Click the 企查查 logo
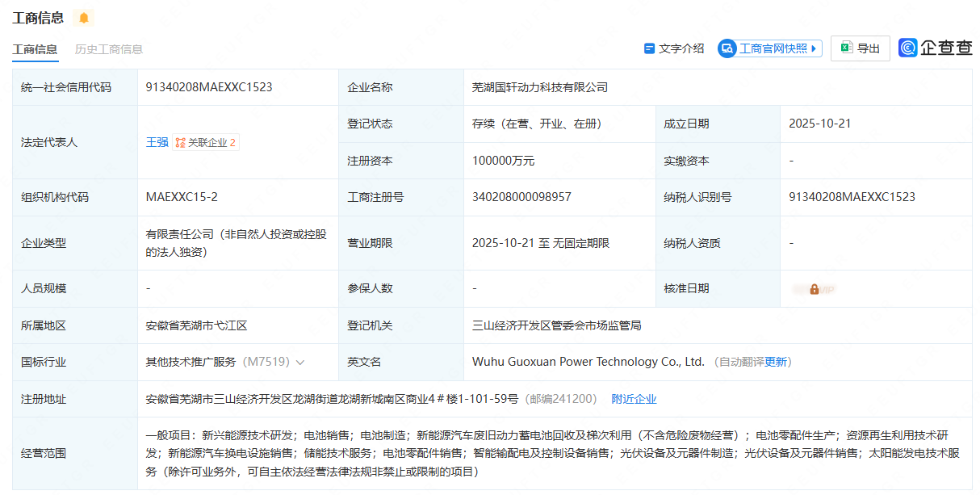The height and width of the screenshot is (495, 980). 936,48
